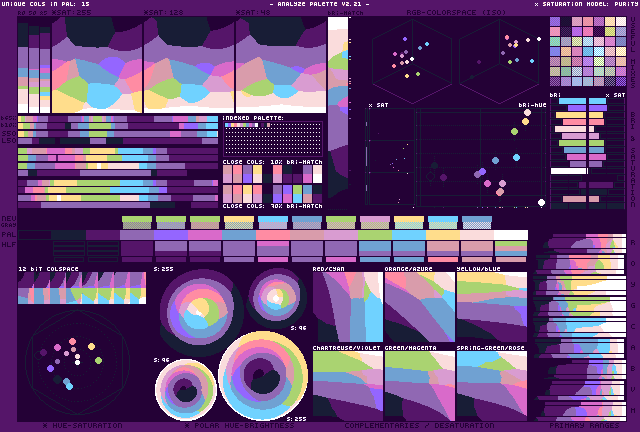Pick the white swatch in the PAL row
The width and height of the screenshot is (640, 432).
(x=511, y=235)
